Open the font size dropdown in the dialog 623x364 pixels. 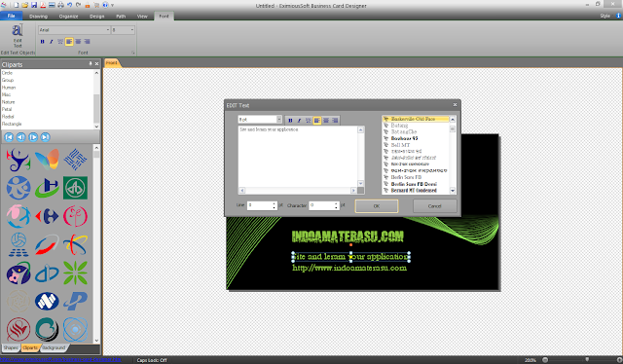pos(279,119)
